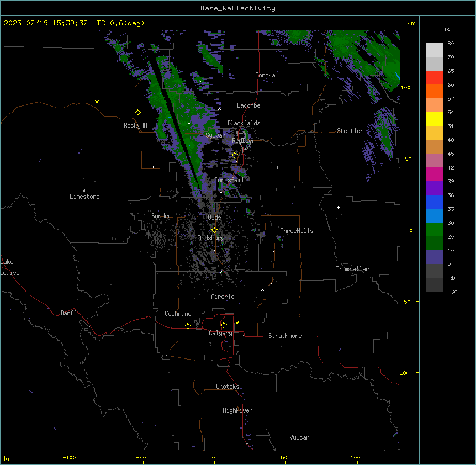Viewport: 476px width, 465px height.
Task: Click the Blackfalds label on the map
Action: pyautogui.click(x=244, y=123)
